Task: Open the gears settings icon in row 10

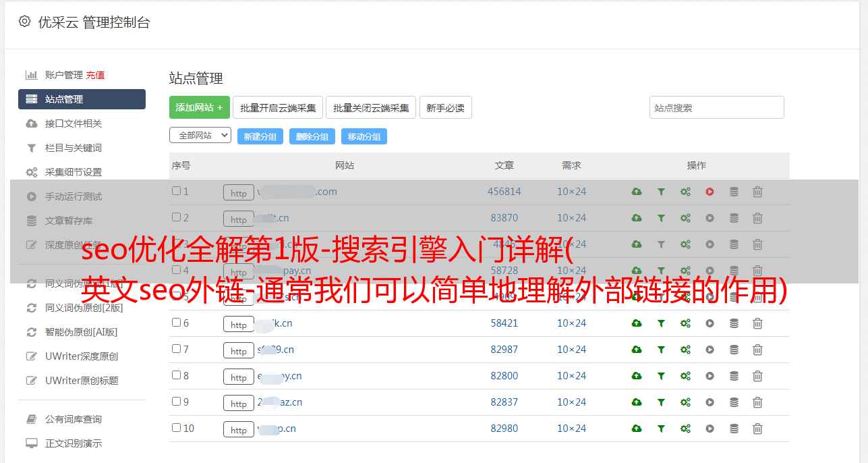Action: pyautogui.click(x=685, y=429)
